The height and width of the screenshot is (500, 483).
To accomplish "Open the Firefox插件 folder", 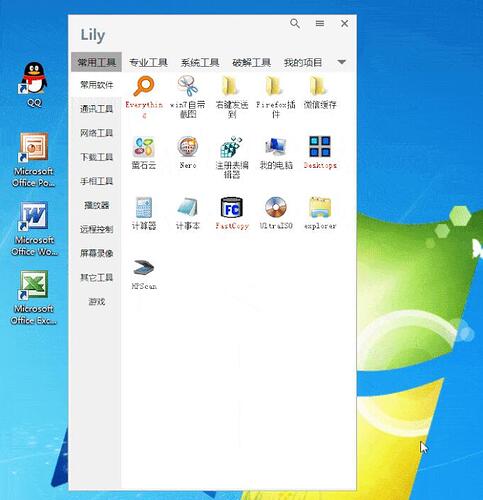I will 275,86.
